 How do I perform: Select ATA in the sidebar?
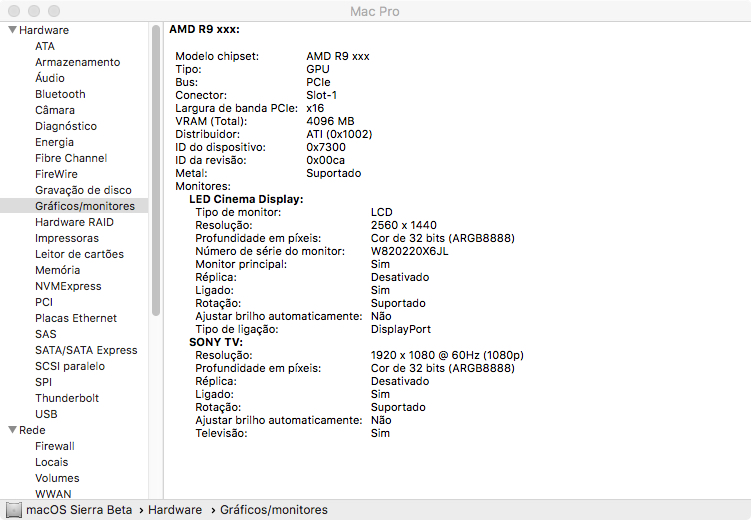click(x=45, y=46)
